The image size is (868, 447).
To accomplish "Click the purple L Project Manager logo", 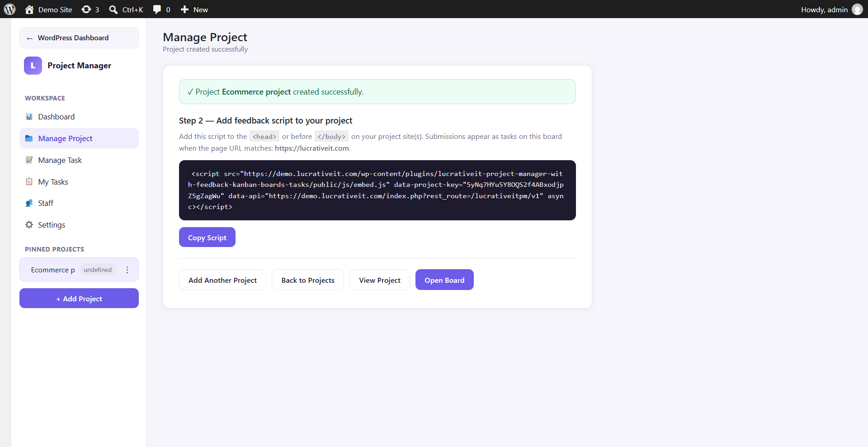I will pos(33,66).
